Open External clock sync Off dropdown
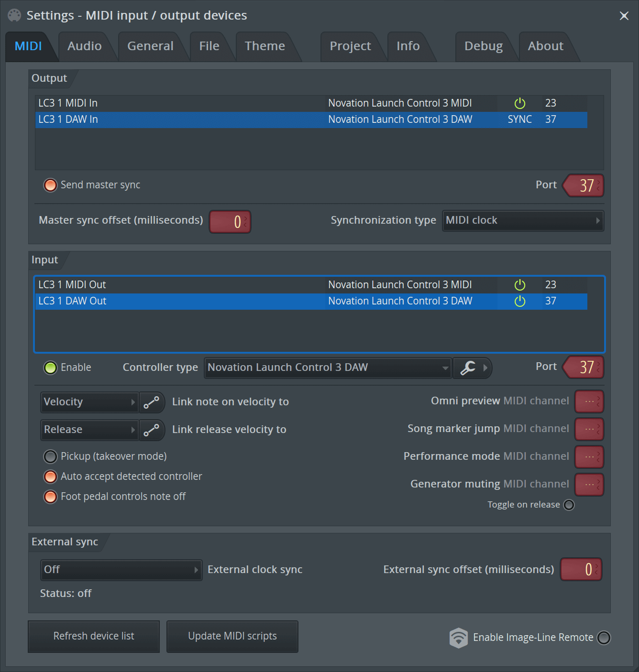The image size is (639, 672). 121,570
